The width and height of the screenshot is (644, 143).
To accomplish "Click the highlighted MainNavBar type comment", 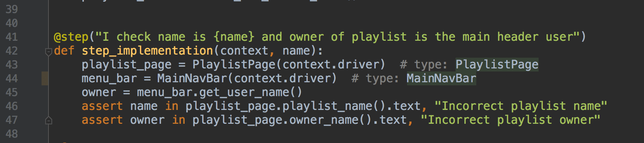I will pos(441,78).
